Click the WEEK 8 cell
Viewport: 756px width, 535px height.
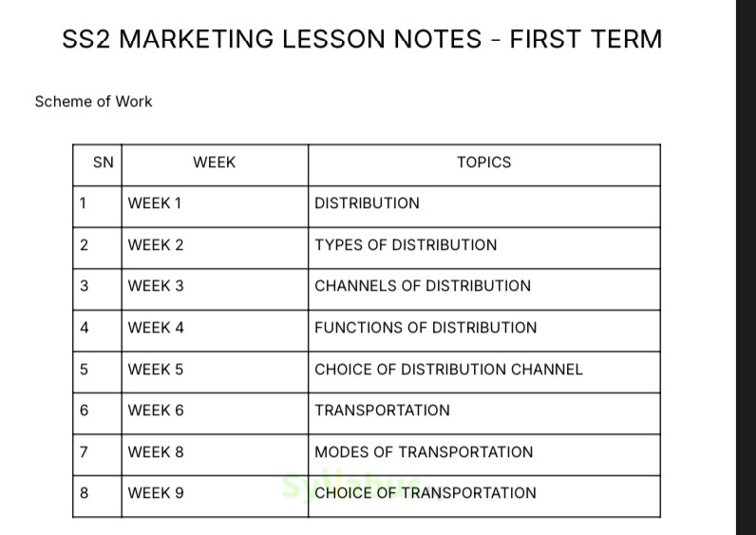coord(156,452)
